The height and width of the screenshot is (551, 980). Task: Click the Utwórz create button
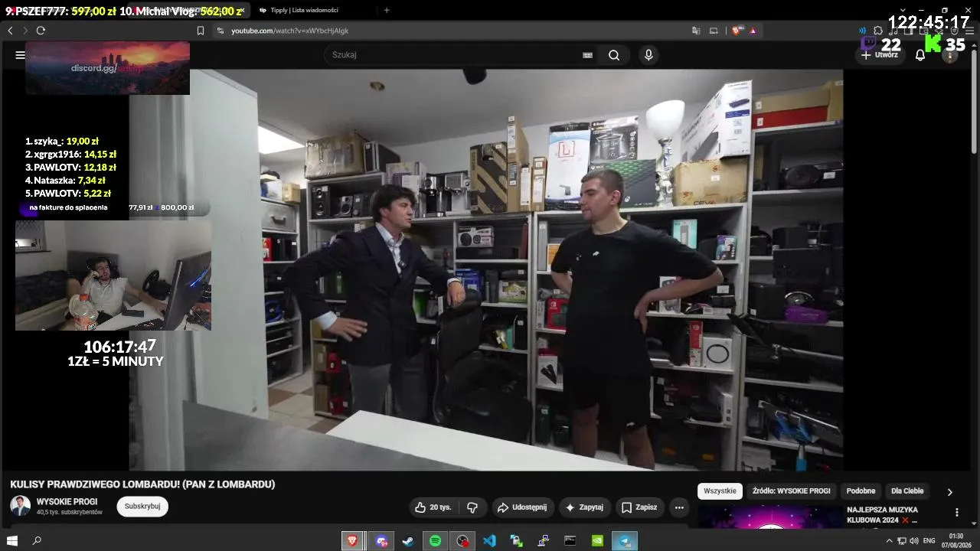[880, 55]
